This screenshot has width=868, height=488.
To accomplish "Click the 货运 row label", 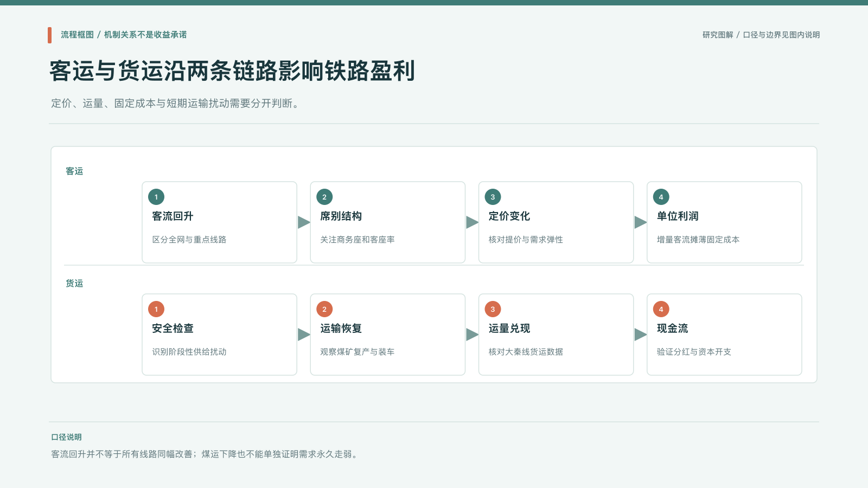I will point(74,284).
